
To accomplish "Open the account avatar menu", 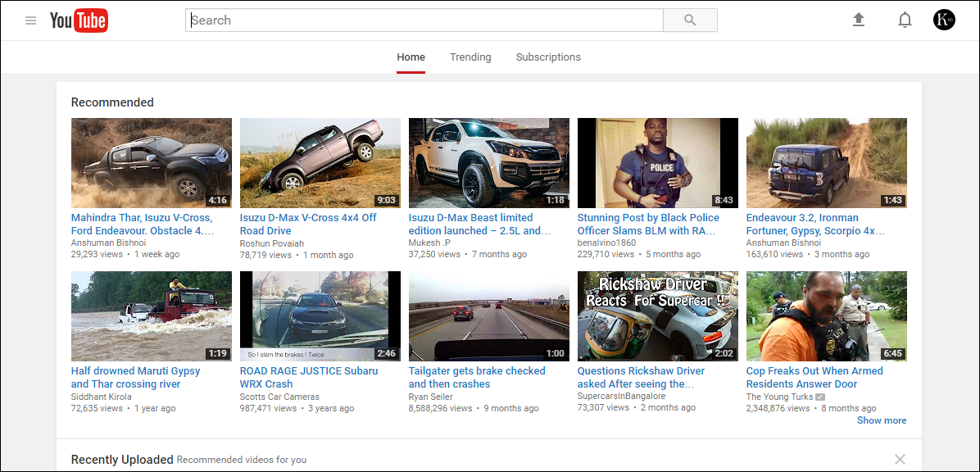I will [x=944, y=20].
